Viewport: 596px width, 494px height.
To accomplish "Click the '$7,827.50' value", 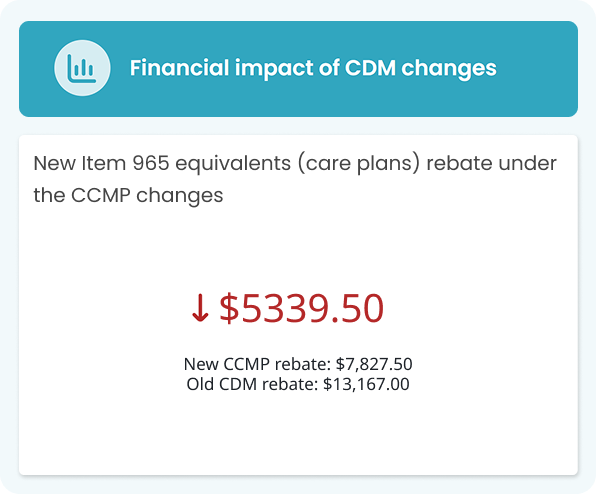I will click(x=374, y=364).
